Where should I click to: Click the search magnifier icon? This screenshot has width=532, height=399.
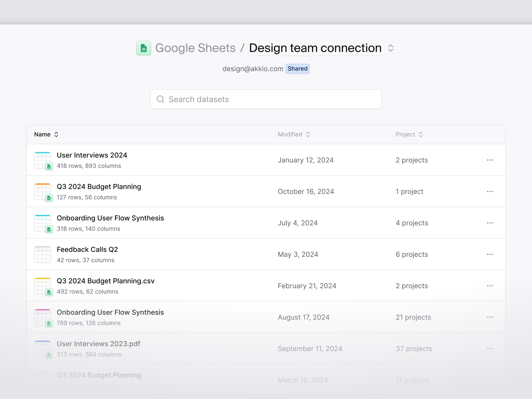point(160,99)
